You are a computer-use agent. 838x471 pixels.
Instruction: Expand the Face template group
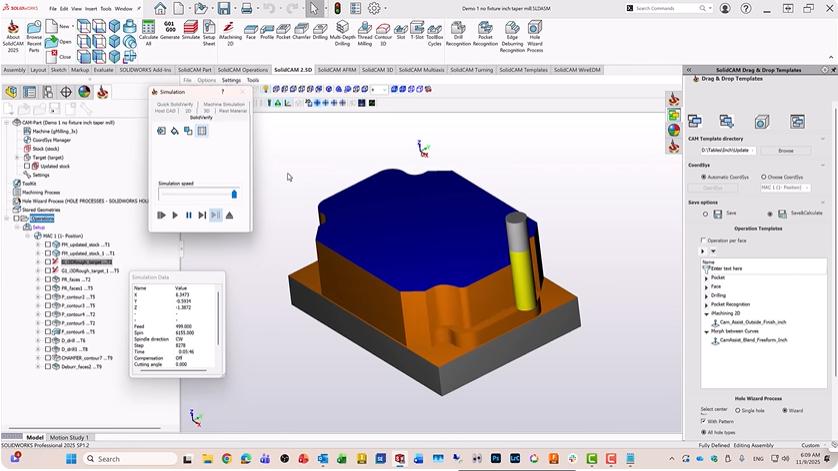pyautogui.click(x=706, y=287)
